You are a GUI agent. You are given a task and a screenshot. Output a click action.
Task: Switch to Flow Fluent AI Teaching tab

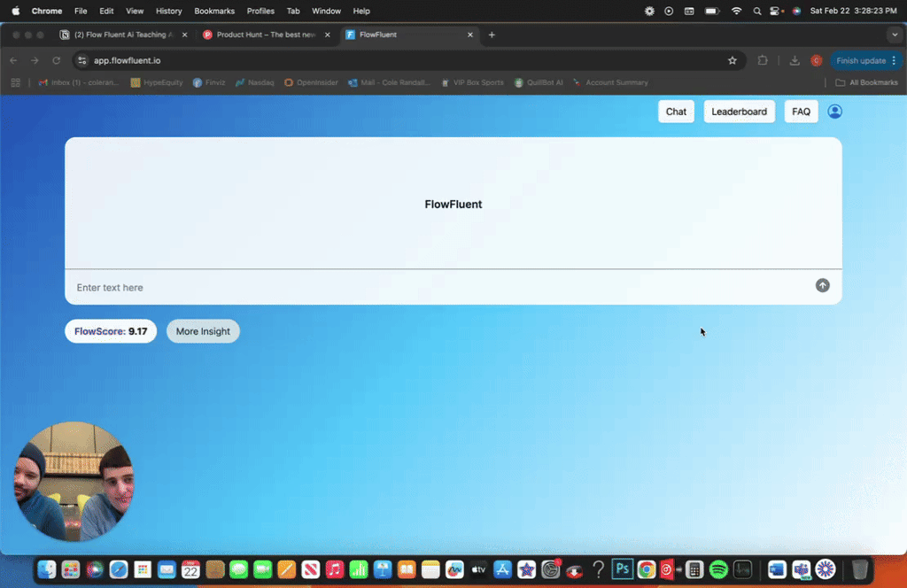pos(122,35)
